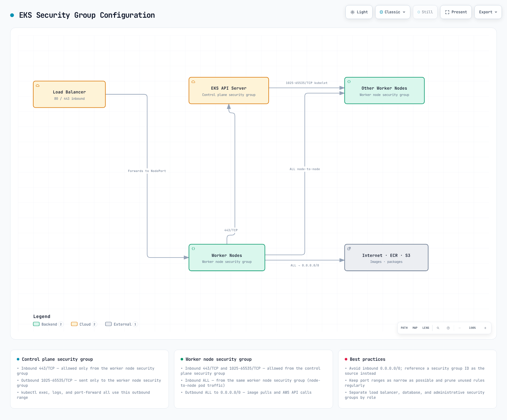507x420 pixels.
Task: Switch to LENS mode
Action: click(426, 328)
